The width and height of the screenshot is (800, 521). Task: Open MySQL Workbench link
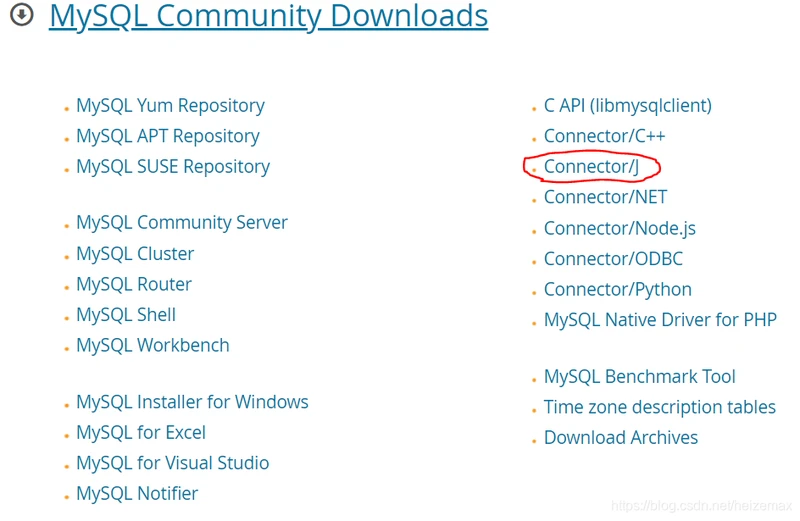pyautogui.click(x=153, y=345)
